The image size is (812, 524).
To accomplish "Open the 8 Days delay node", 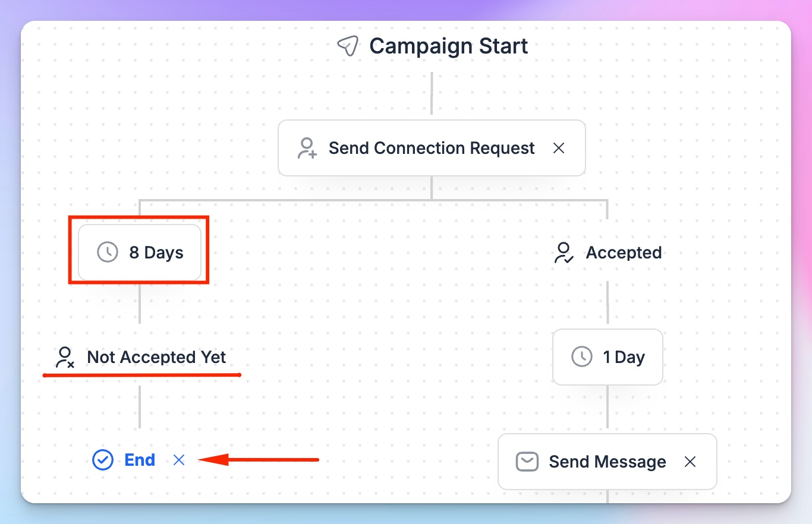I will point(140,252).
